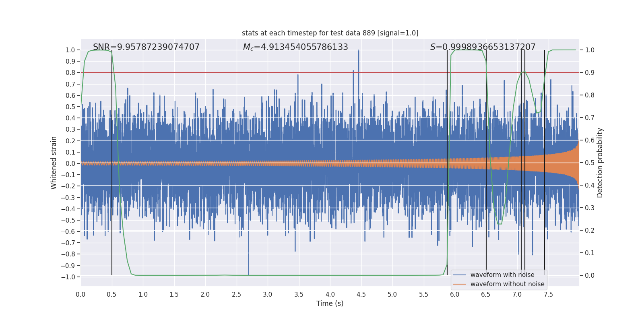Select the 5.5 tick on the Time axis

tap(423, 294)
